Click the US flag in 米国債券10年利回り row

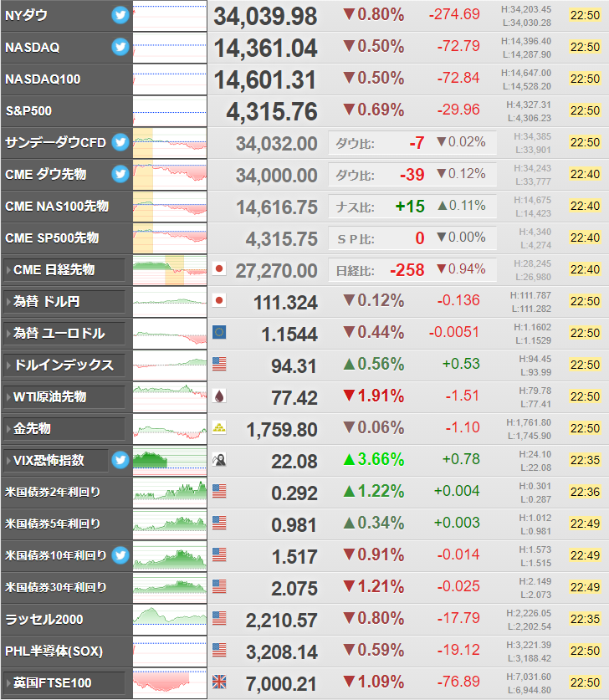pyautogui.click(x=219, y=554)
